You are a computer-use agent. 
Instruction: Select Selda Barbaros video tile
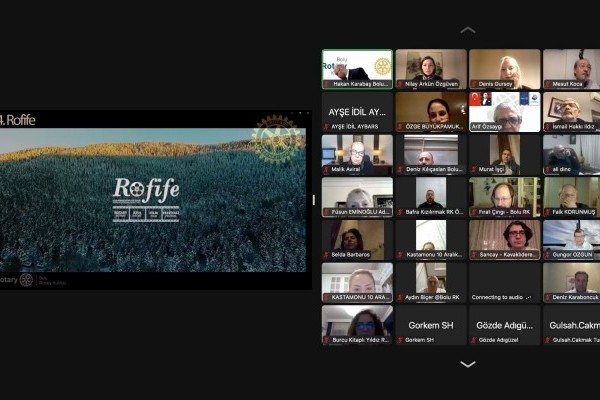tap(357, 240)
